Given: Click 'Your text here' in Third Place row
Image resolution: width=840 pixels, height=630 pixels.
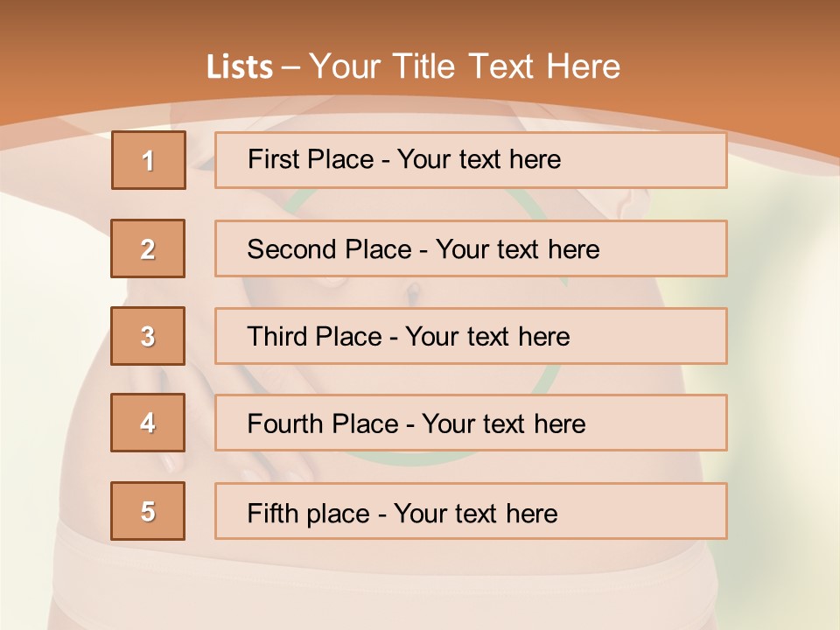Looking at the screenshot, I should point(487,337).
